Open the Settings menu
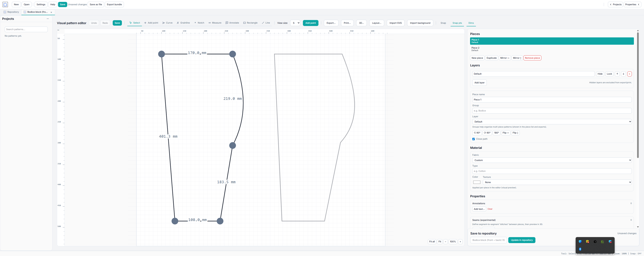Image resolution: width=644 pixels, height=256 pixels. (x=41, y=4)
